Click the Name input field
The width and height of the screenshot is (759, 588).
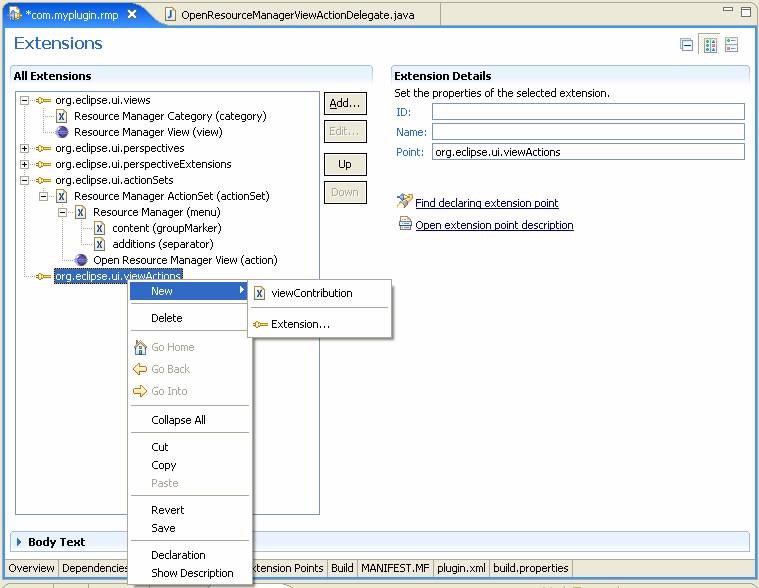point(588,132)
